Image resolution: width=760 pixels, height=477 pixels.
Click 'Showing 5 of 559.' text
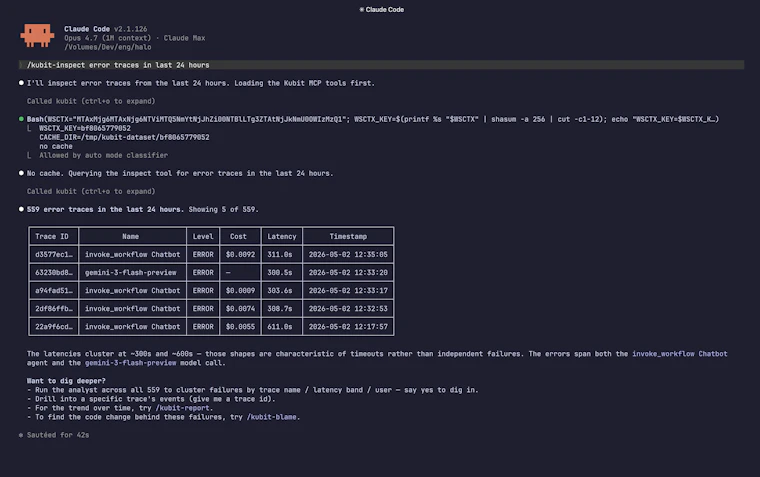coord(223,209)
